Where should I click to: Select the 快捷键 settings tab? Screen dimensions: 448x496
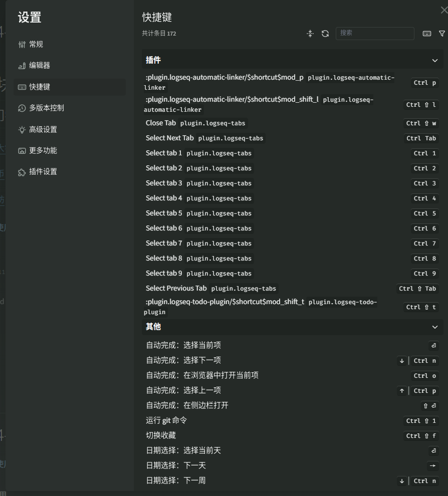(x=39, y=87)
